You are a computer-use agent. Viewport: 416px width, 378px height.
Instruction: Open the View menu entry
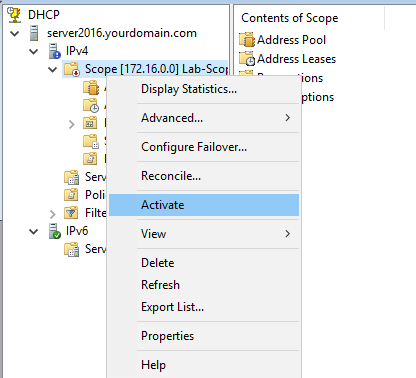click(x=204, y=234)
